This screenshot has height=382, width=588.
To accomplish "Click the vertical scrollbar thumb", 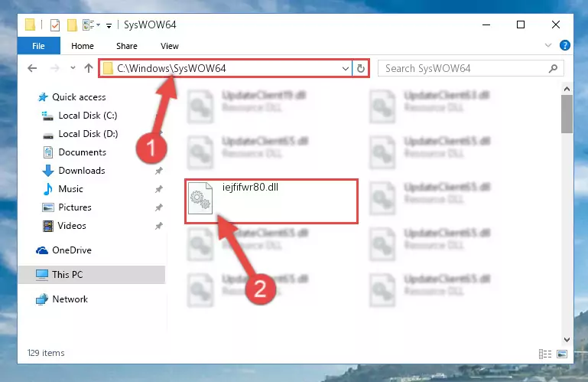I will pyautogui.click(x=567, y=114).
